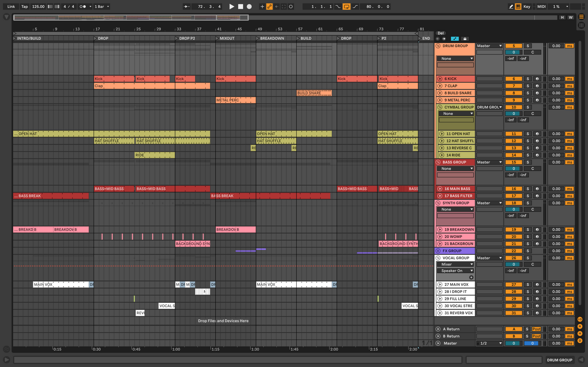
Task: Deactivate track 16 MAIN BASS activator
Action: point(514,189)
